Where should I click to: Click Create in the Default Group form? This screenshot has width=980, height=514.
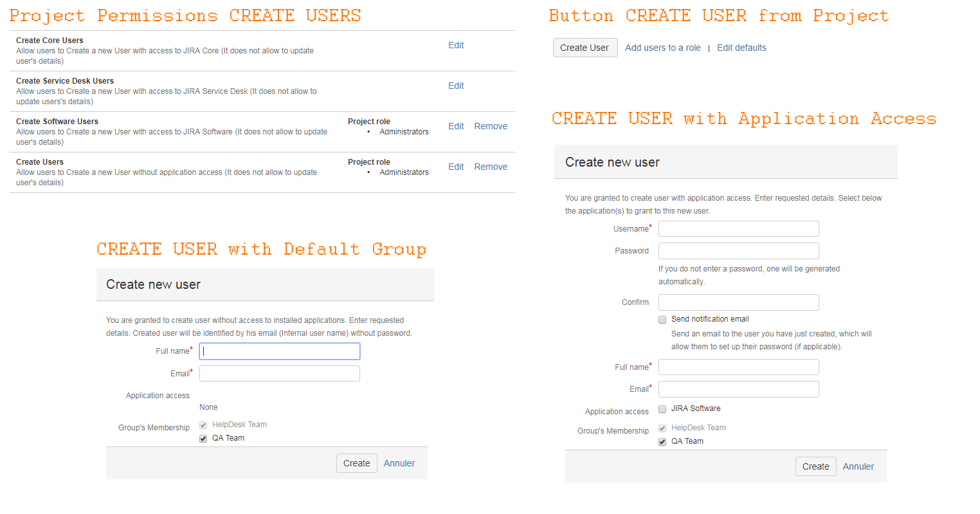pos(356,463)
